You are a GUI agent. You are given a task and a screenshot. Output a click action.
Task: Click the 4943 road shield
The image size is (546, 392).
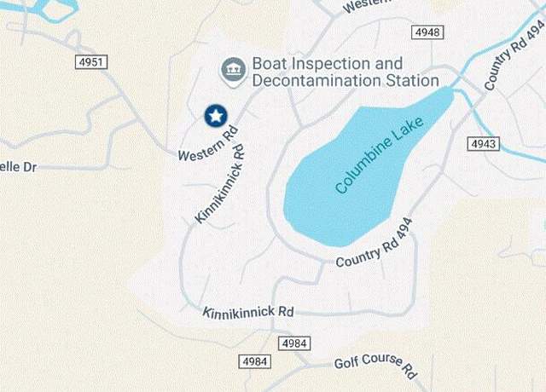tap(484, 144)
